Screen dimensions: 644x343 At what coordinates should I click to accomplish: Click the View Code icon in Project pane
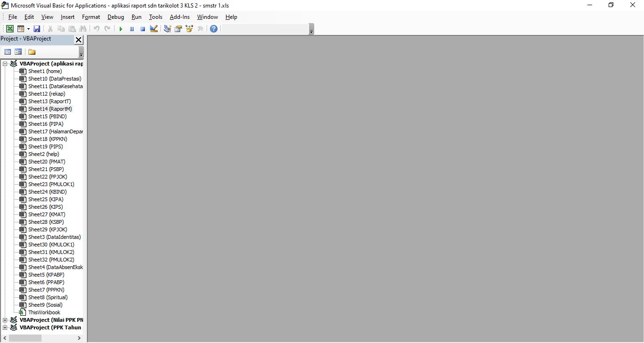8,52
